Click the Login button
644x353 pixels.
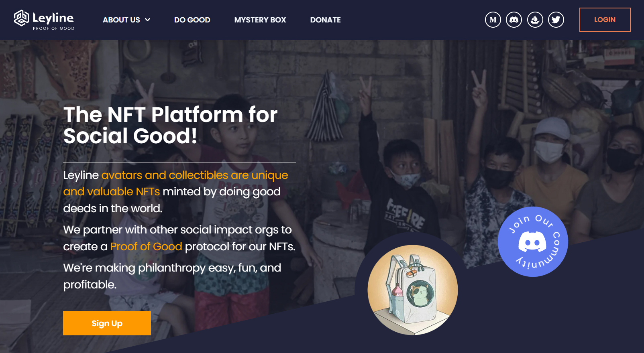click(x=605, y=20)
